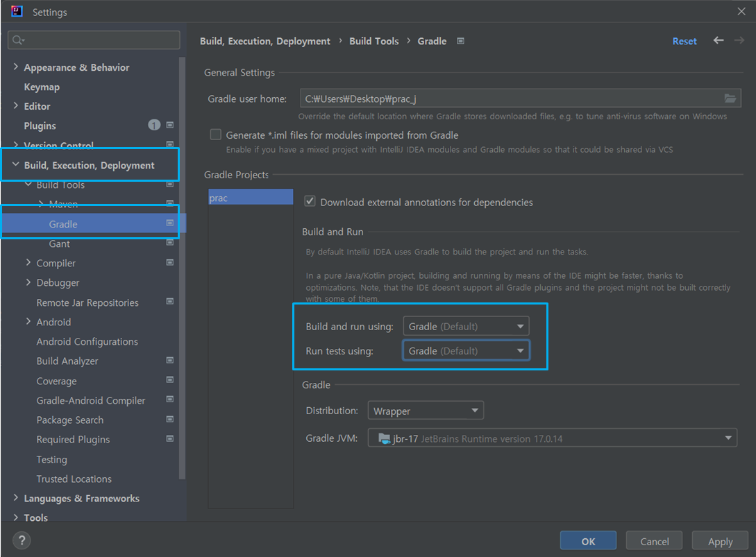Viewport: 756px width, 557px height.
Task: Open the Build and run using dropdown
Action: tap(466, 326)
